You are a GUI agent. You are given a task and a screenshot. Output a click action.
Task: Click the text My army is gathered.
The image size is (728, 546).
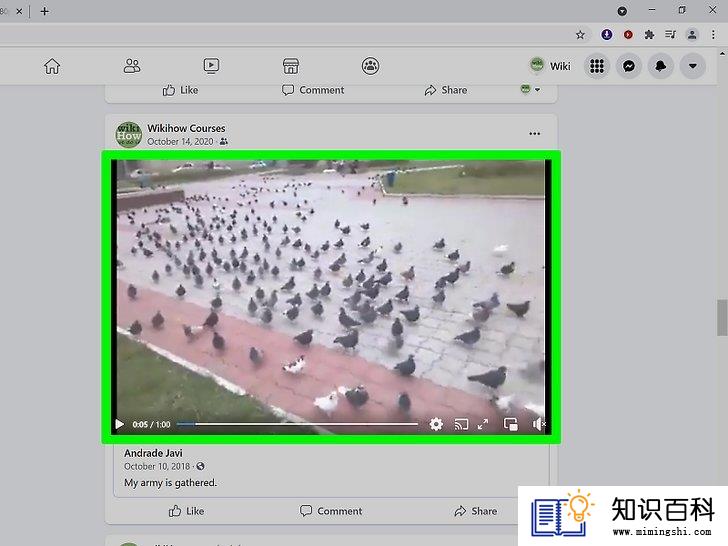click(170, 483)
